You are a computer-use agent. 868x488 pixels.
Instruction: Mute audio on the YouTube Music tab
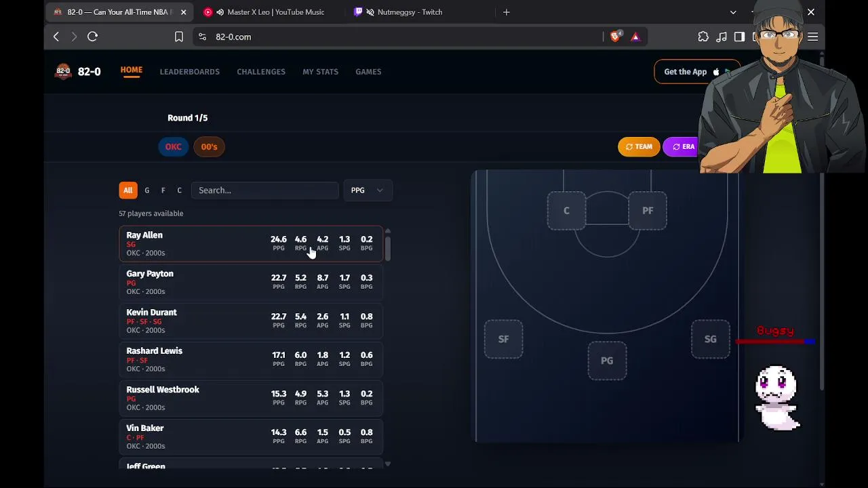220,12
